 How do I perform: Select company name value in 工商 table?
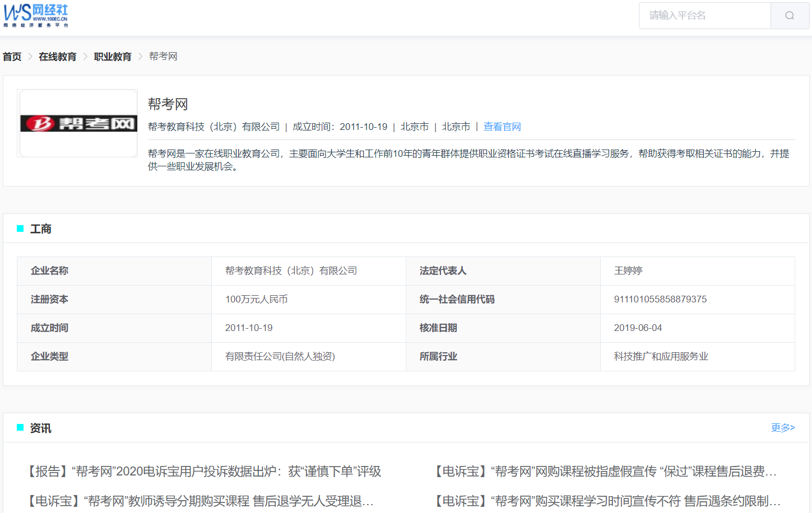(x=309, y=271)
